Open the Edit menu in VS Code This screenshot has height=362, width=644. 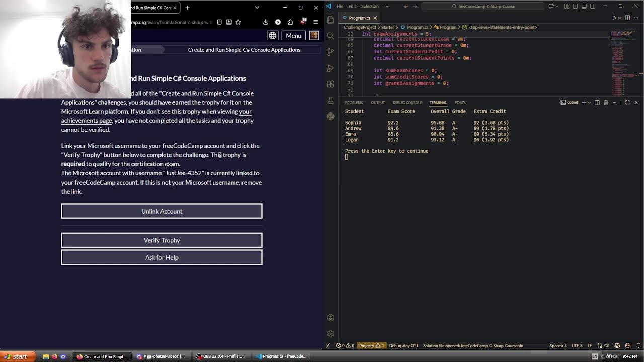(x=352, y=6)
